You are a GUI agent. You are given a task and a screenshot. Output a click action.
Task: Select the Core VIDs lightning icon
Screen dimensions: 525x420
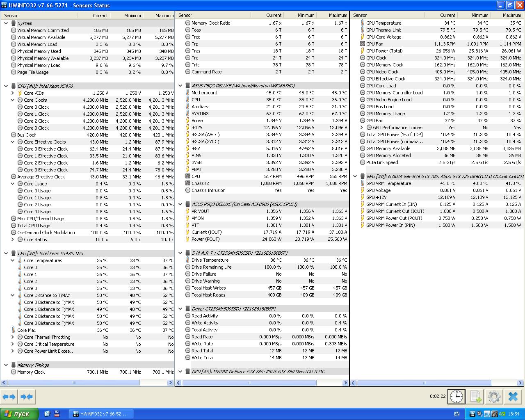pyautogui.click(x=20, y=93)
